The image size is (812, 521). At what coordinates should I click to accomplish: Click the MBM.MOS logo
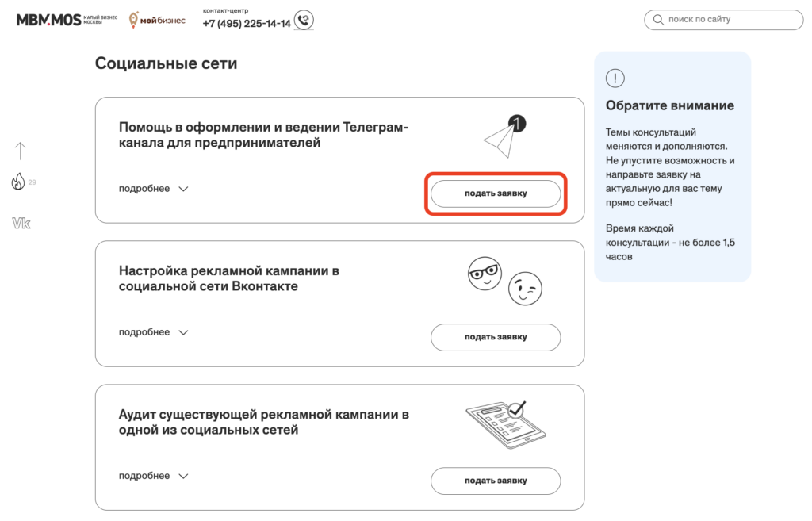48,20
